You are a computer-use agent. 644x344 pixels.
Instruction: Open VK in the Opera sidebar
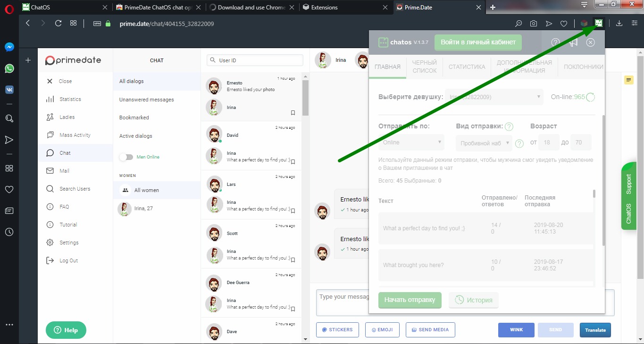(x=9, y=89)
